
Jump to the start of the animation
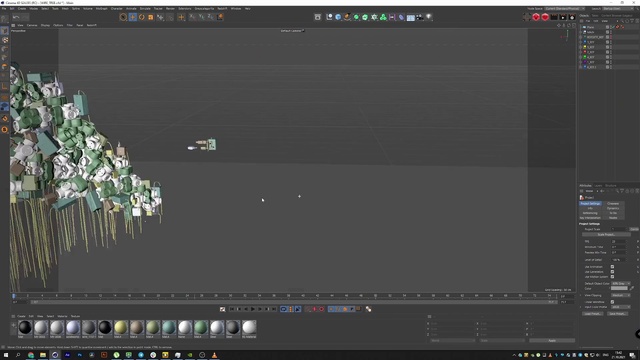232,309
